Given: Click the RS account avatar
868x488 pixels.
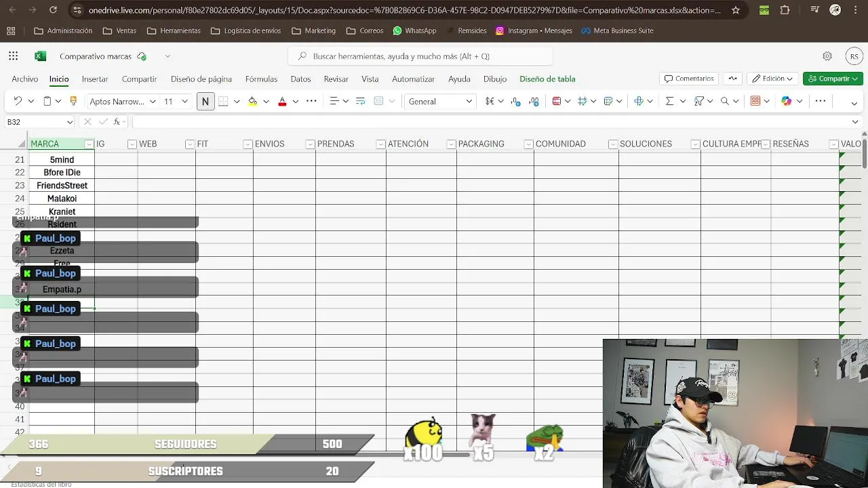Looking at the screenshot, I should tap(854, 56).
